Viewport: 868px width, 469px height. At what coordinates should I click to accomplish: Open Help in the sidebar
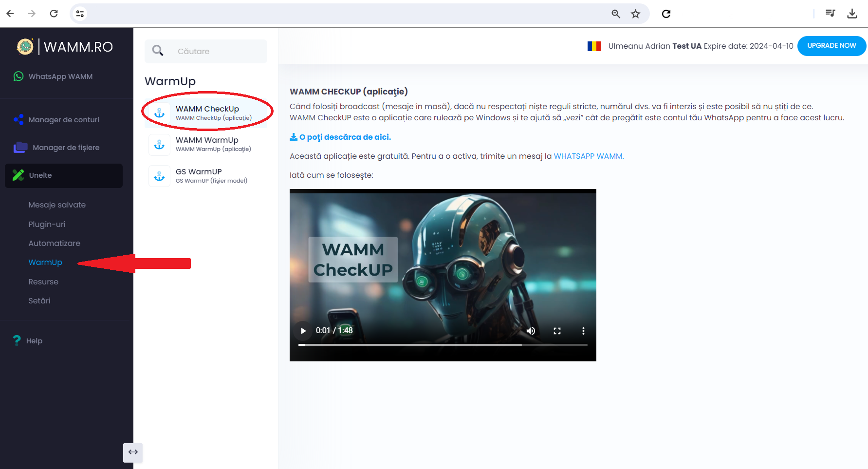(x=34, y=341)
